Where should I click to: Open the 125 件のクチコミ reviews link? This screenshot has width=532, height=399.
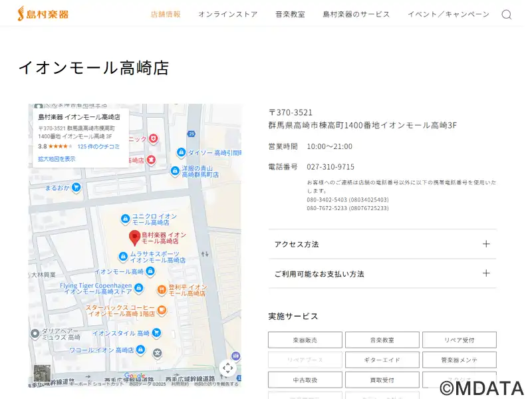[x=98, y=146]
